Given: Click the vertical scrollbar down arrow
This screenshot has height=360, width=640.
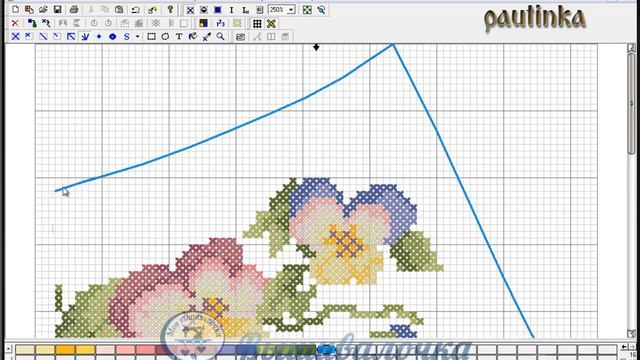Looking at the screenshot, I should [x=631, y=333].
